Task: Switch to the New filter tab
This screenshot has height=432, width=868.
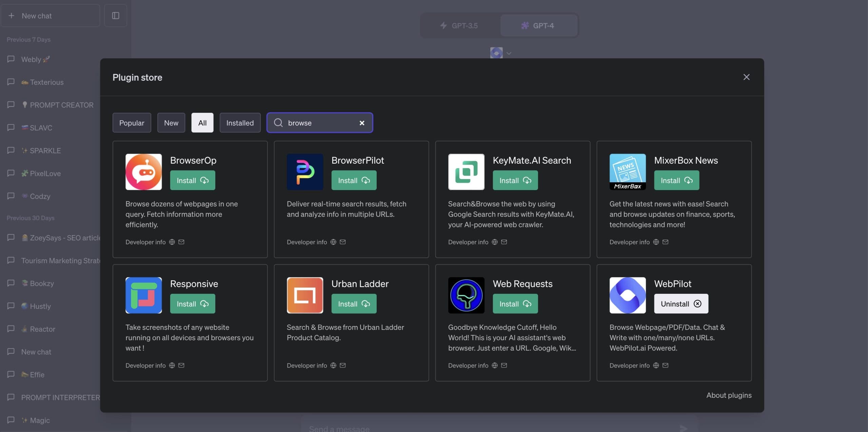Action: (171, 123)
